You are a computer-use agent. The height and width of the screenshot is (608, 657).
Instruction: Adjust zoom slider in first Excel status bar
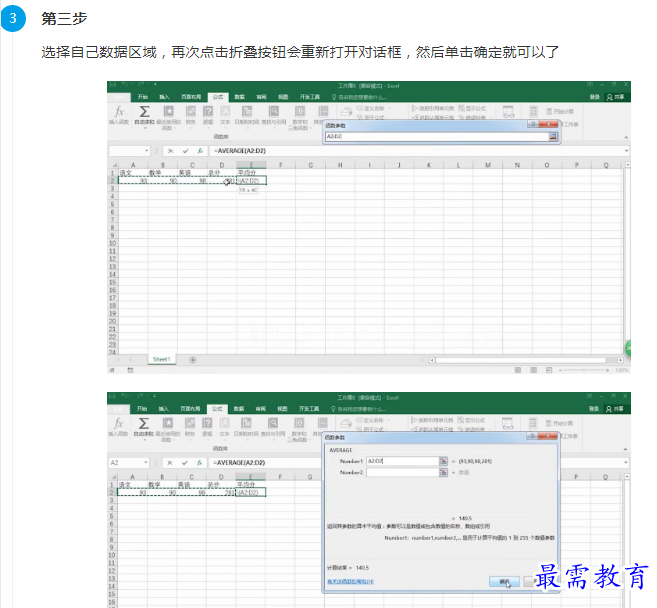[583, 370]
